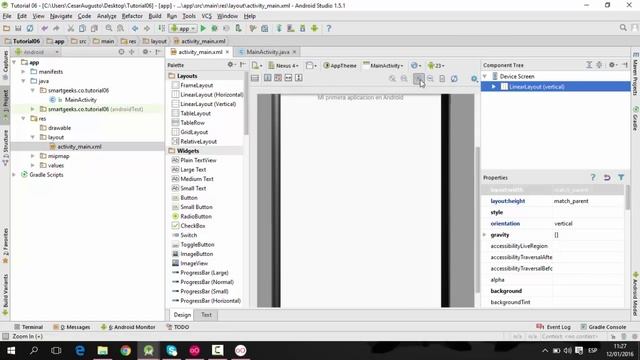640x360 pixels.
Task: Toggle the Build Variants side button
Action: 5,294
